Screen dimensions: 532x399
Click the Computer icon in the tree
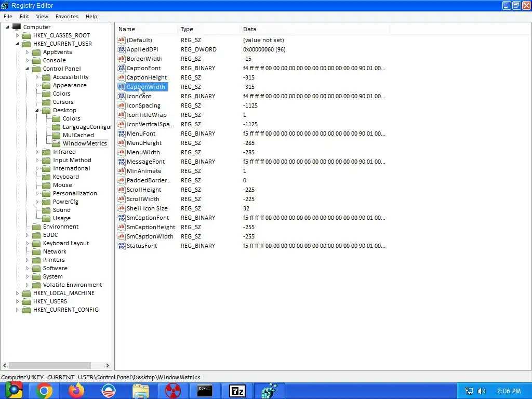[x=16, y=27]
